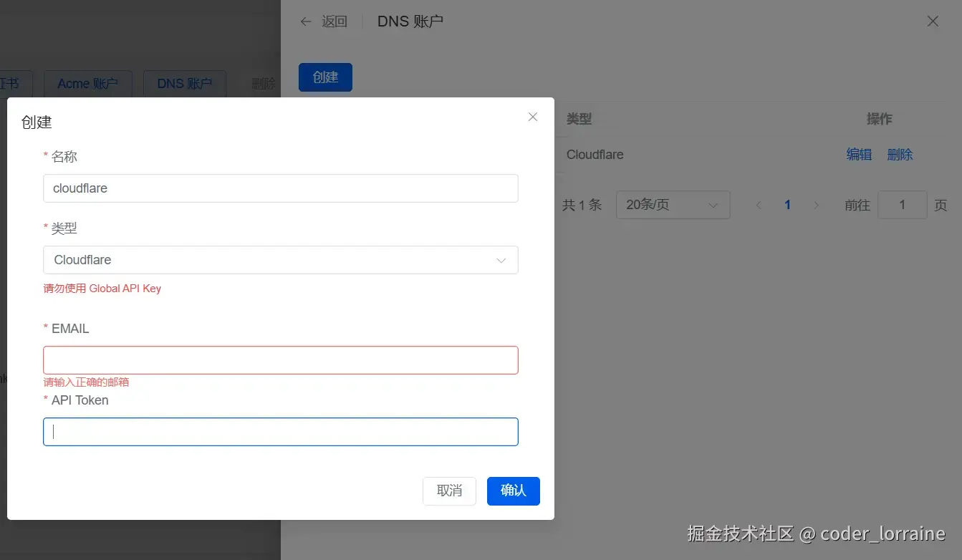Go to previous page arrow
Viewport: 962px width, 560px height.
point(759,206)
